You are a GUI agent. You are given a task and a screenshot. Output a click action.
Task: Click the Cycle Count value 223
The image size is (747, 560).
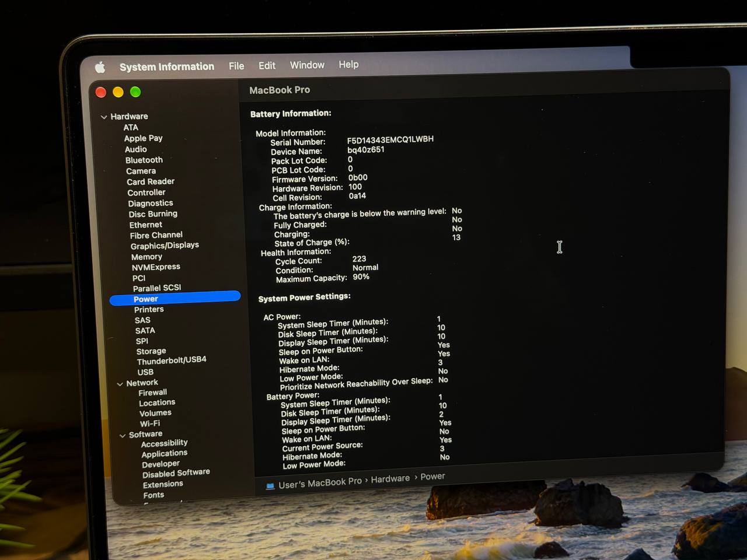click(x=359, y=258)
